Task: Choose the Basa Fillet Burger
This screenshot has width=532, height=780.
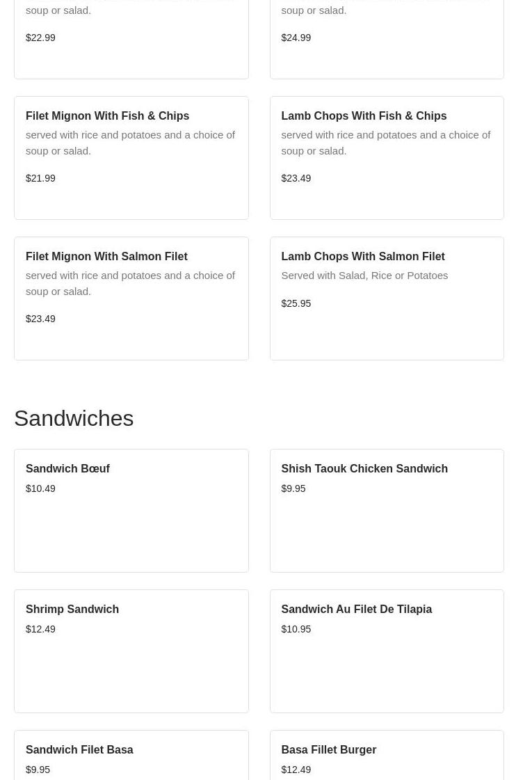Action: pyautogui.click(x=328, y=750)
